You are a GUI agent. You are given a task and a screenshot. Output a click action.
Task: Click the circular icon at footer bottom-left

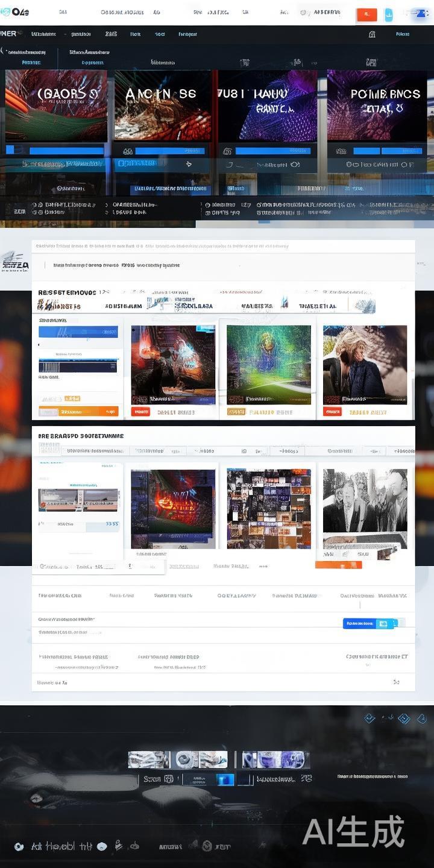(19, 846)
